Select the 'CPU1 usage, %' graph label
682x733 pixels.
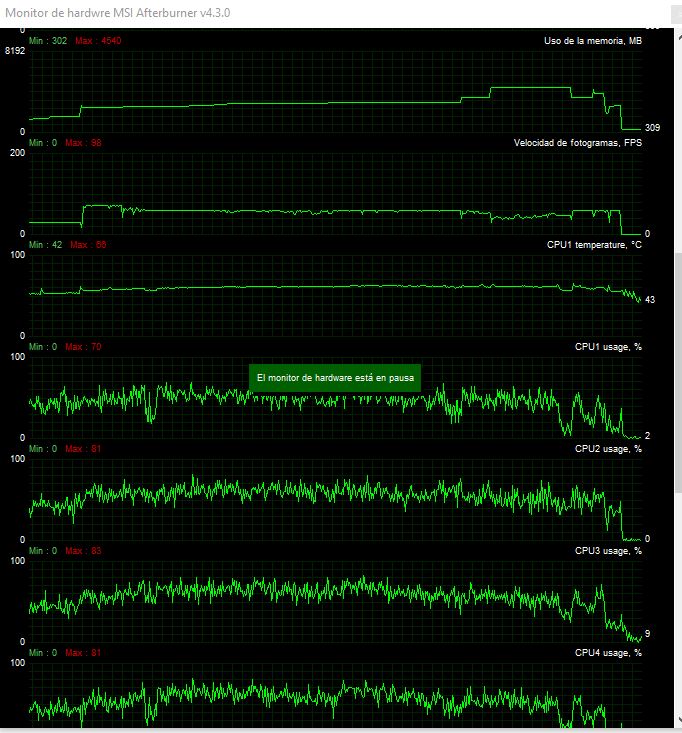608,346
